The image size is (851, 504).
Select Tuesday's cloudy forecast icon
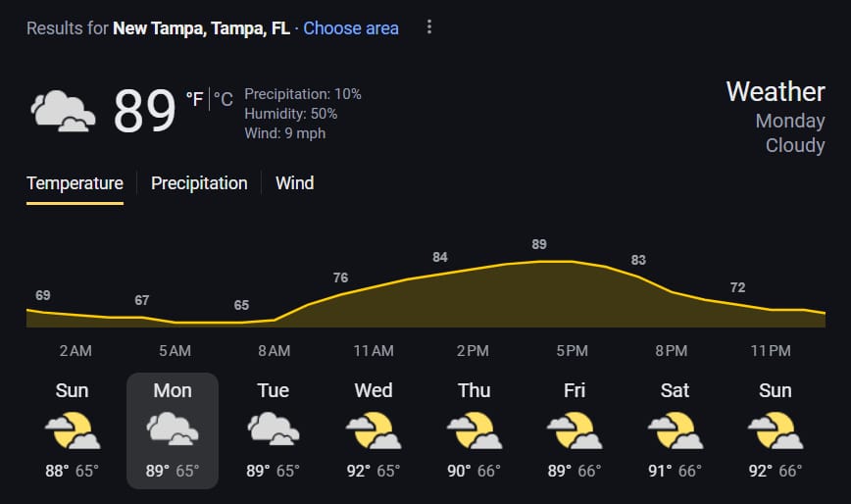(x=274, y=428)
